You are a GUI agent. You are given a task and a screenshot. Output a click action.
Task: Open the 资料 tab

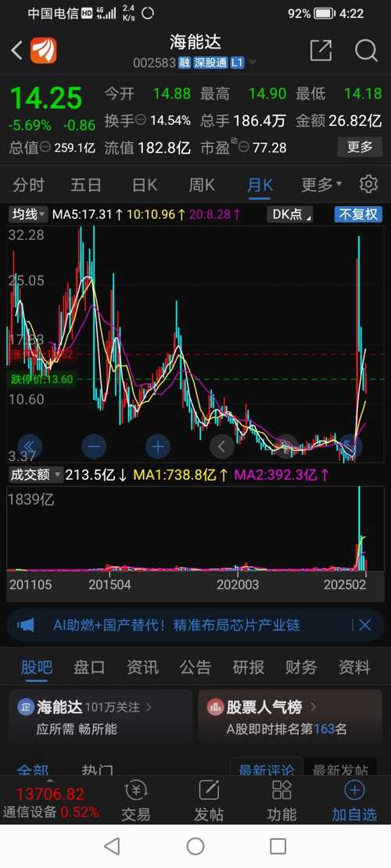tap(354, 667)
